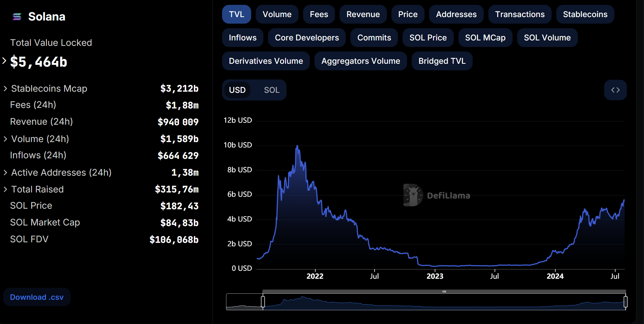This screenshot has height=324, width=644.
Task: Click the left range slider handle
Action: coord(263,302)
